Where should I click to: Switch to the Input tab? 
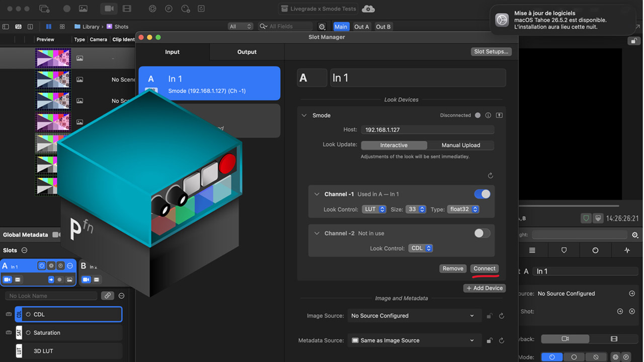coord(172,52)
